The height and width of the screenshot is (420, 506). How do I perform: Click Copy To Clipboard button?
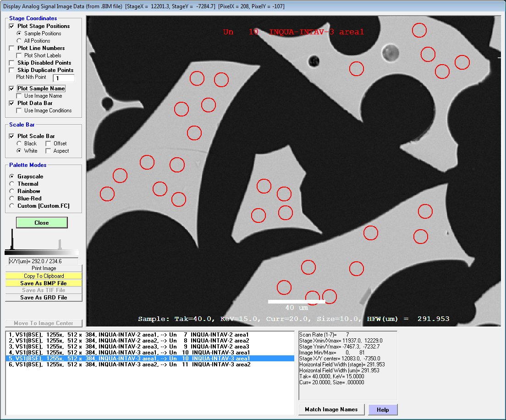44,276
